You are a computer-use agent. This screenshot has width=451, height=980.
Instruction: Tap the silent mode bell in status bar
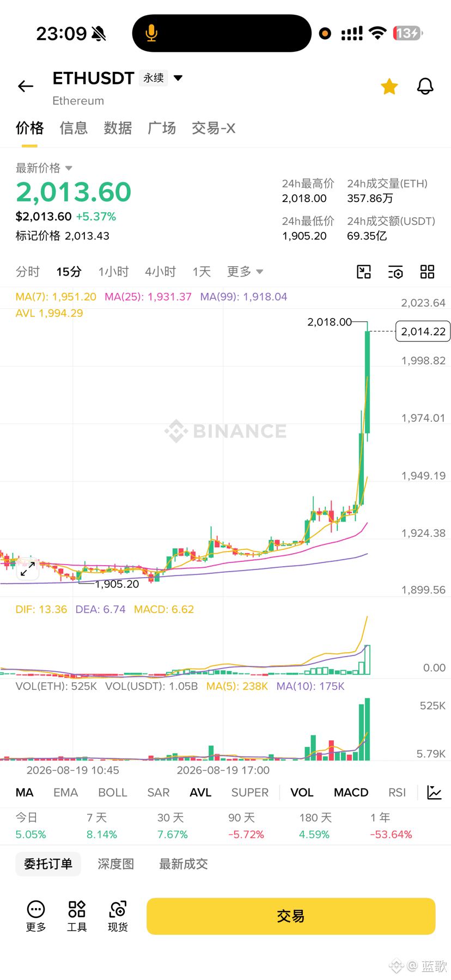[99, 34]
